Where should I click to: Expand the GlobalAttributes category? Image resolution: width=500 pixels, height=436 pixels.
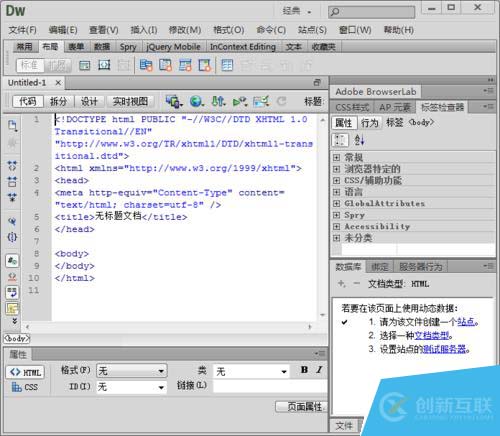pos(337,203)
